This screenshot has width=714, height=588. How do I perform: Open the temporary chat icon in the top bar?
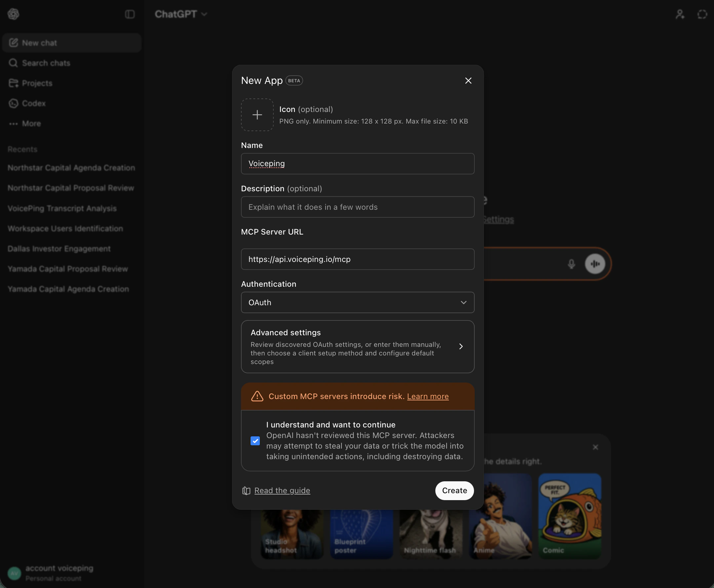click(701, 14)
